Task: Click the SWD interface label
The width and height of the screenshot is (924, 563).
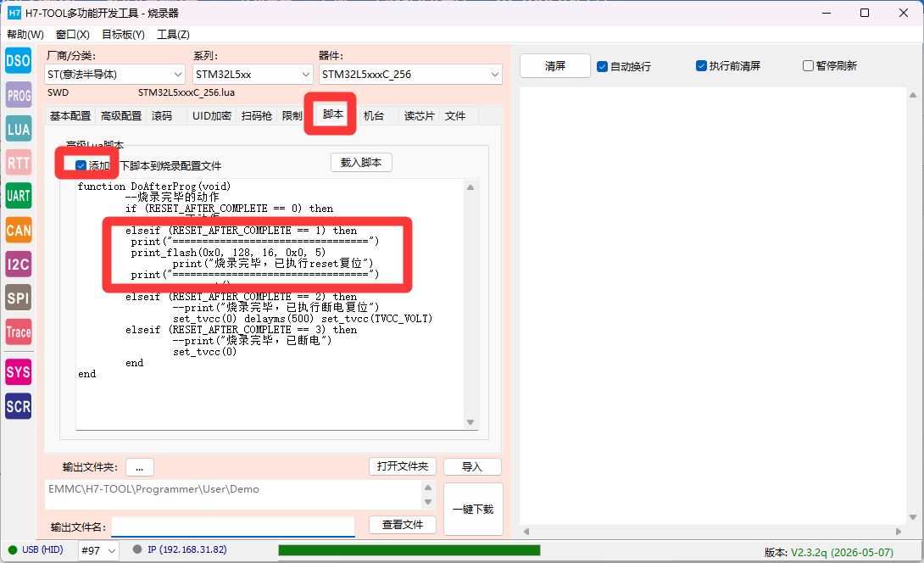Action: tap(58, 92)
